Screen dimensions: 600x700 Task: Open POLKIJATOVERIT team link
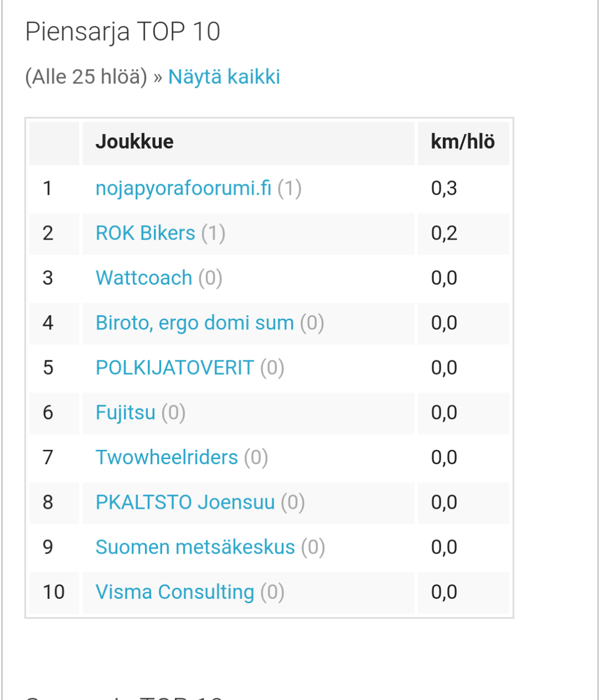[x=174, y=368]
